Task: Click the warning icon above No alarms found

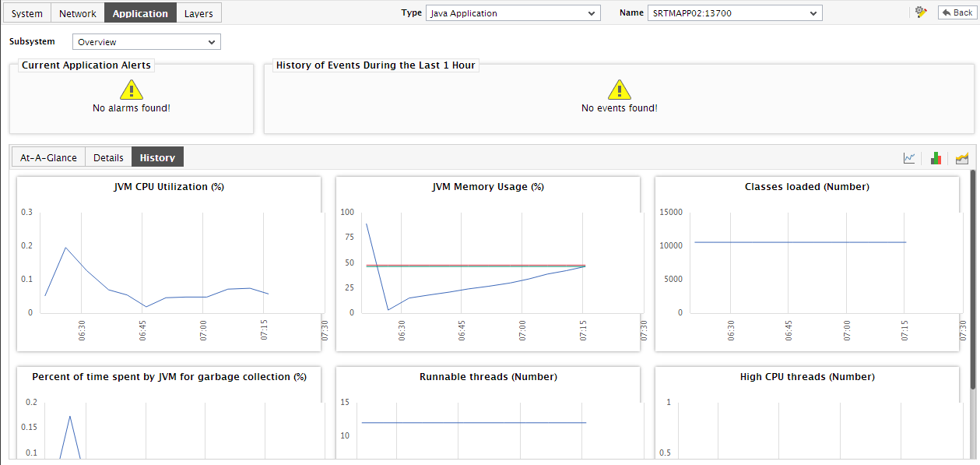Action: [132, 90]
